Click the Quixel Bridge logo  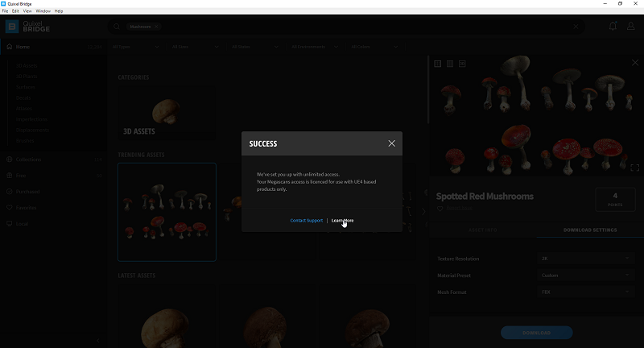click(27, 27)
